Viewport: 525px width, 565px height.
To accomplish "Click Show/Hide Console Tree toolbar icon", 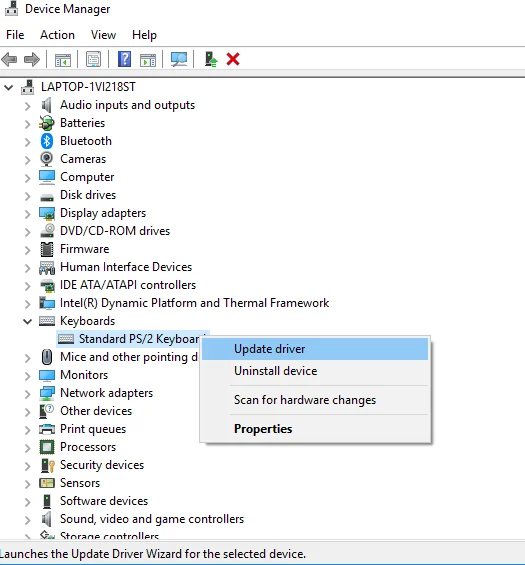I will tap(63, 59).
